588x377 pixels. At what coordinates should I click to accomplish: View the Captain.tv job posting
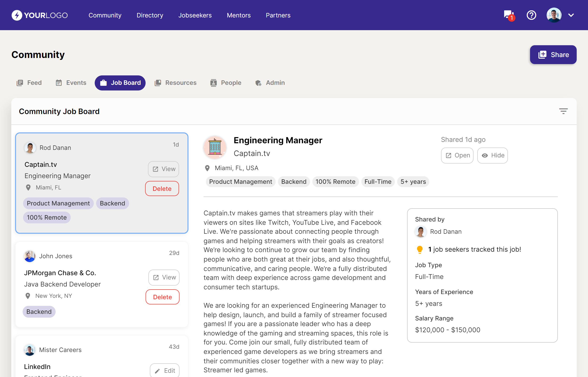pos(163,169)
